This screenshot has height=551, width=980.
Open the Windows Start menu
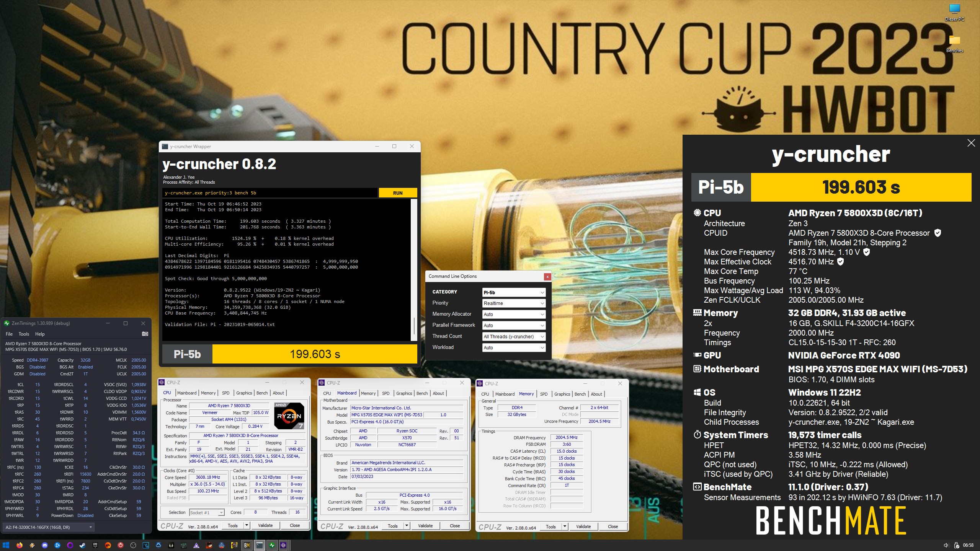6,545
